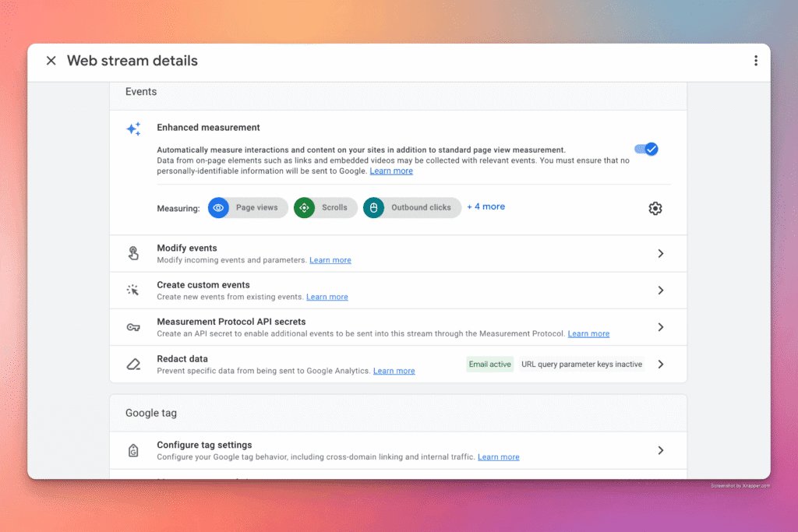
Task: Select the Scrolls measurement chip
Action: (325, 207)
